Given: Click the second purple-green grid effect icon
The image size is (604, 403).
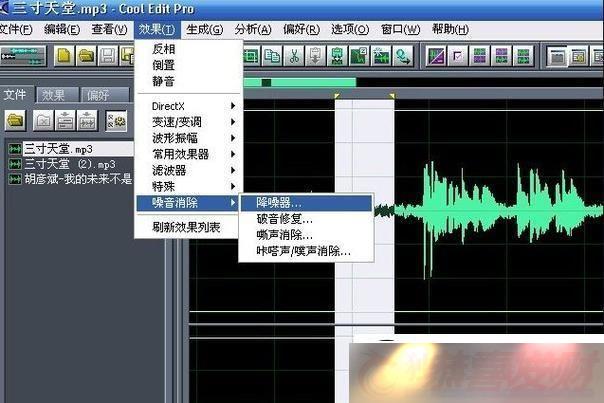Looking at the screenshot, I should tap(501, 56).
